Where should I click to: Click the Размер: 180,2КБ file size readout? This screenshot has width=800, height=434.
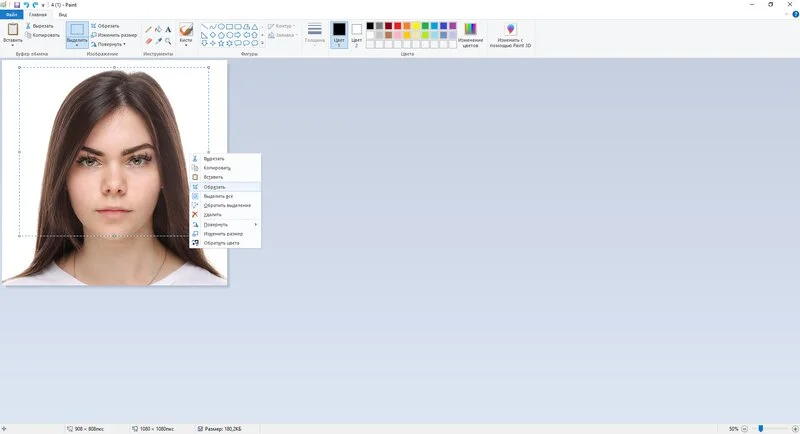tap(219, 429)
